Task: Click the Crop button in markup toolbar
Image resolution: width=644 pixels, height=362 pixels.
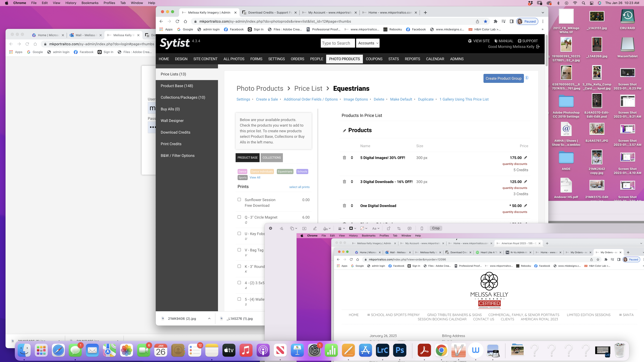Action: click(436, 228)
